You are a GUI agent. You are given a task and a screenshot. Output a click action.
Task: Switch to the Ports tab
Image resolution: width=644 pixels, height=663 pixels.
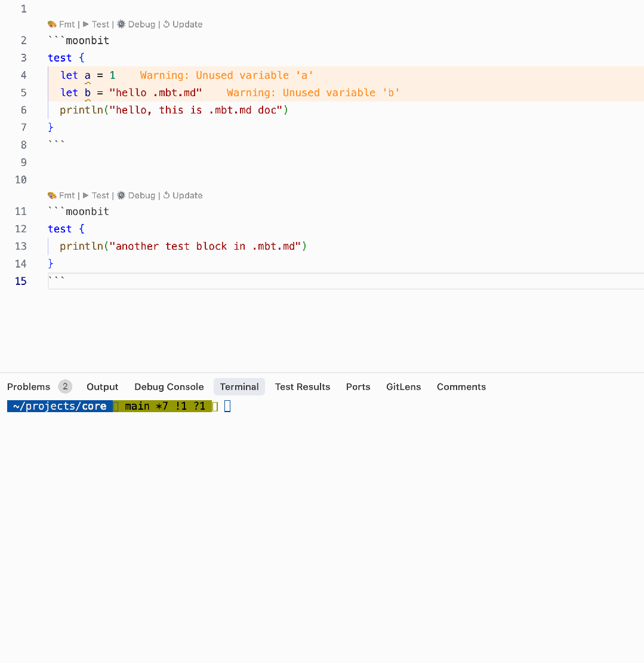click(x=358, y=387)
